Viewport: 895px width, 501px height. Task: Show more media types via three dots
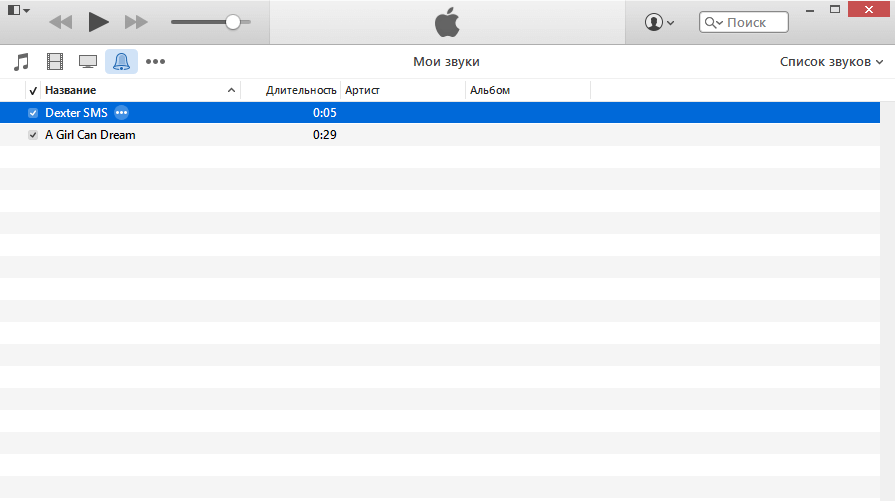[155, 62]
